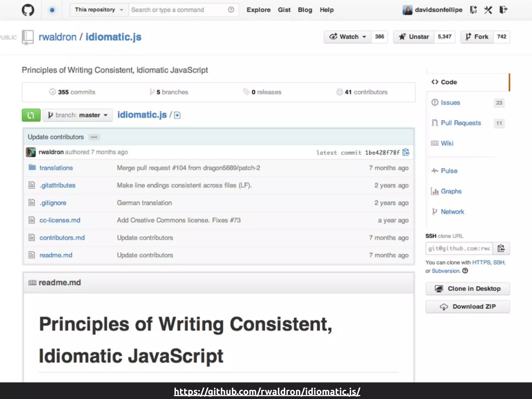Image resolution: width=532 pixels, height=399 pixels.
Task: Click the search help question mark icon
Action: click(231, 10)
